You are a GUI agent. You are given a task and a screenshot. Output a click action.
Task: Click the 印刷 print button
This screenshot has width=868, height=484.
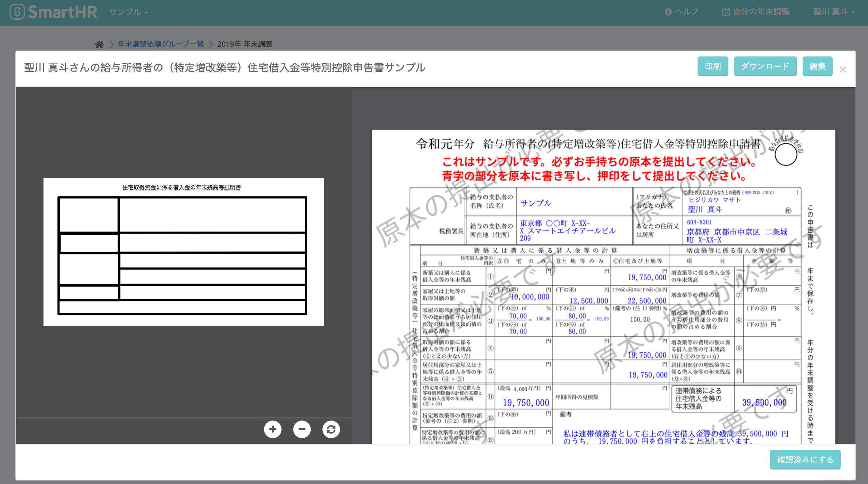click(713, 66)
